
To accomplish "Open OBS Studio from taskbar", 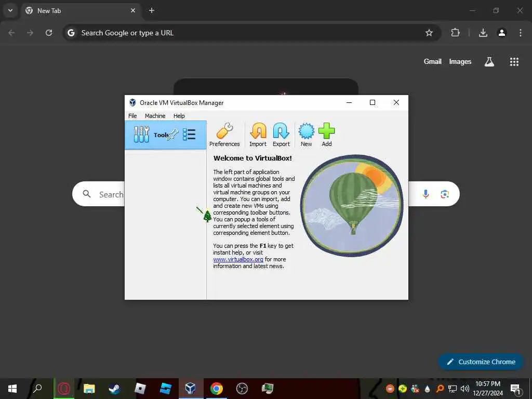I will pyautogui.click(x=242, y=389).
